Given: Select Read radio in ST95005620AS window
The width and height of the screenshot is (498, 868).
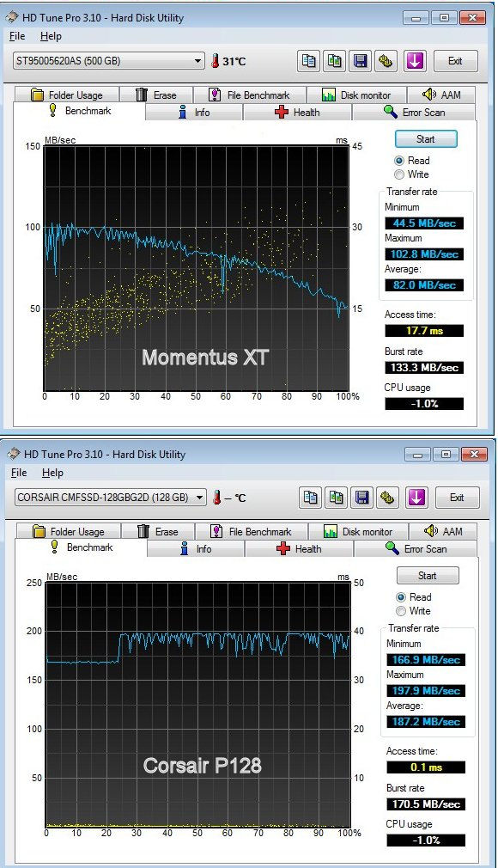Looking at the screenshot, I should tap(399, 161).
